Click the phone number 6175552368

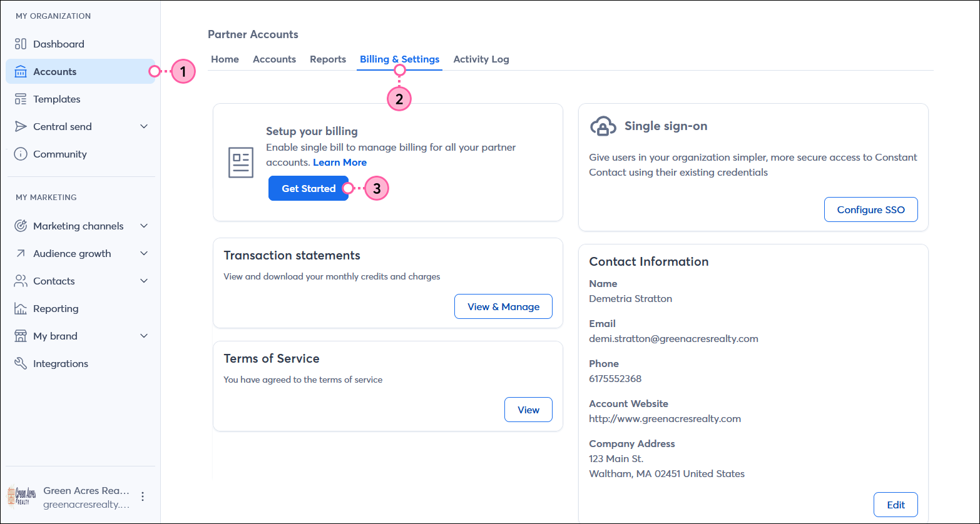(x=615, y=378)
